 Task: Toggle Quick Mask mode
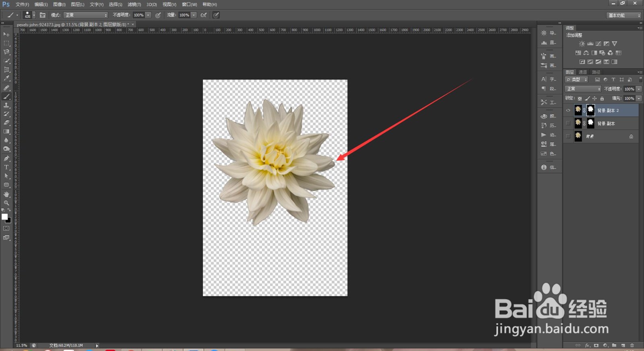tap(6, 228)
